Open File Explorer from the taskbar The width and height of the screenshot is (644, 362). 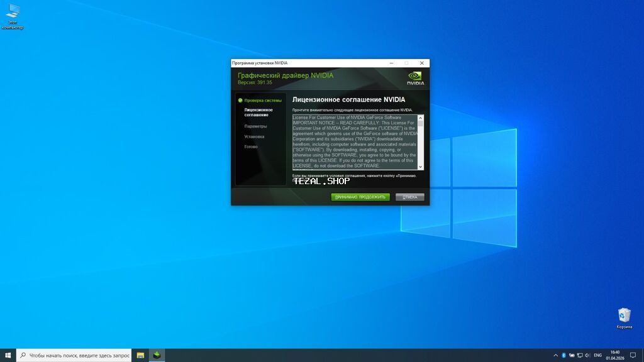pyautogui.click(x=140, y=355)
